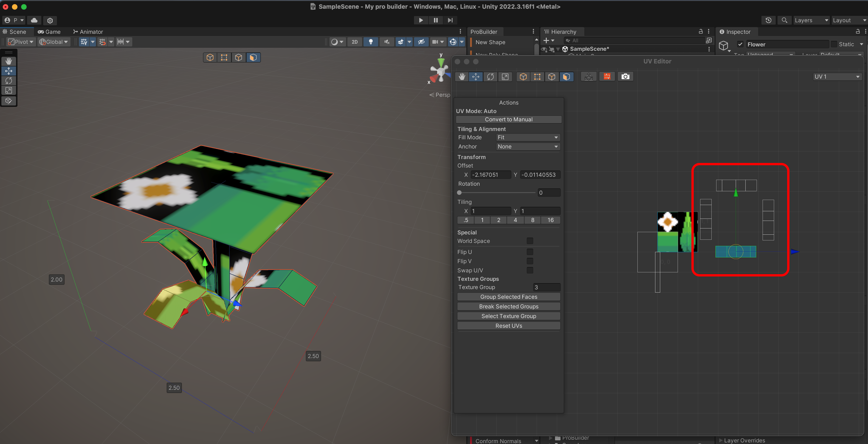The width and height of the screenshot is (868, 444).
Task: Toggle scene lighting bulb icon
Action: tap(371, 42)
